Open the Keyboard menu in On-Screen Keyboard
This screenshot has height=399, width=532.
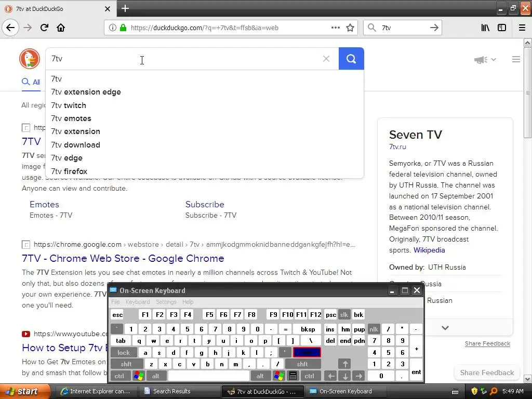tap(137, 302)
